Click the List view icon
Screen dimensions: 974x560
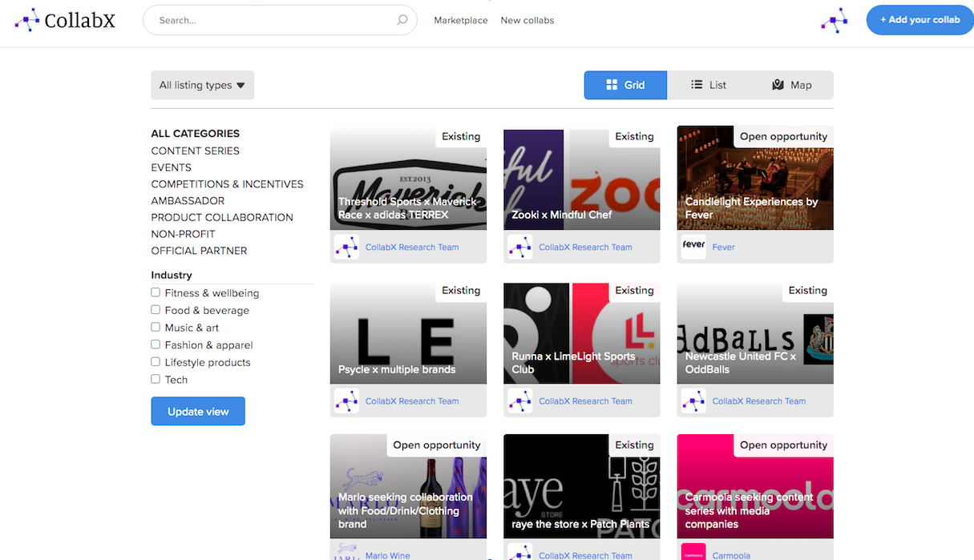click(x=697, y=85)
